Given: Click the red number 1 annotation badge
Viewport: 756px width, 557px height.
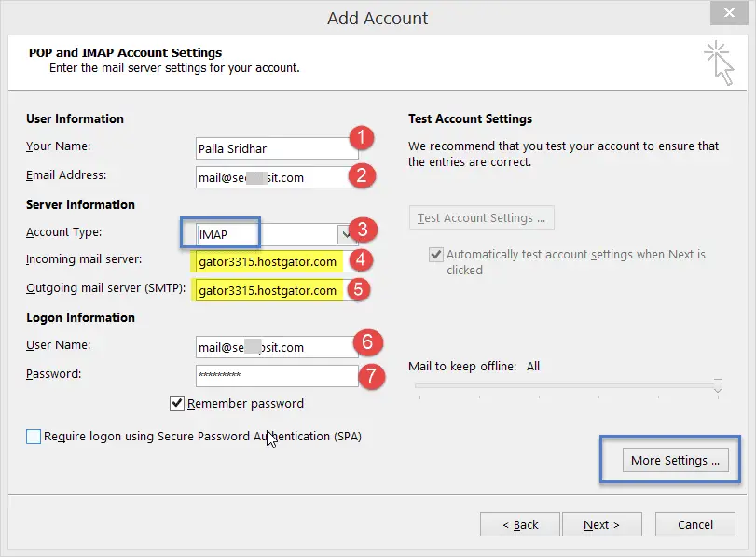Looking at the screenshot, I should pos(361,137).
